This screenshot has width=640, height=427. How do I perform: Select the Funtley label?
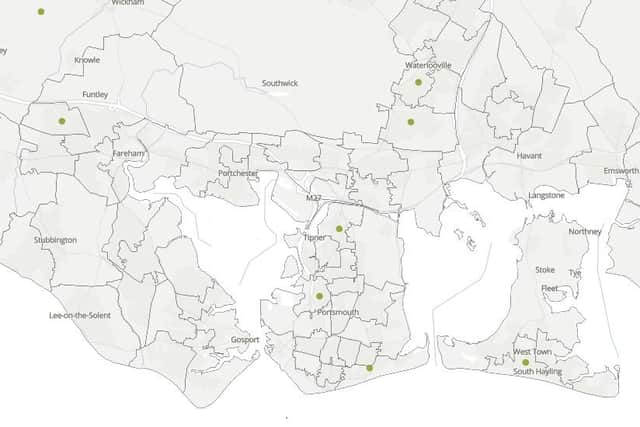(95, 95)
